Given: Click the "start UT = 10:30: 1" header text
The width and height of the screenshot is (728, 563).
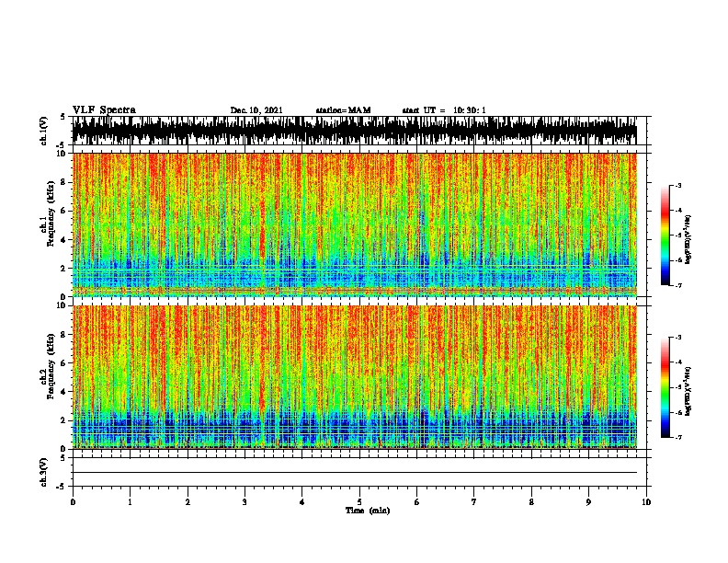Looking at the screenshot, I should click(x=444, y=110).
